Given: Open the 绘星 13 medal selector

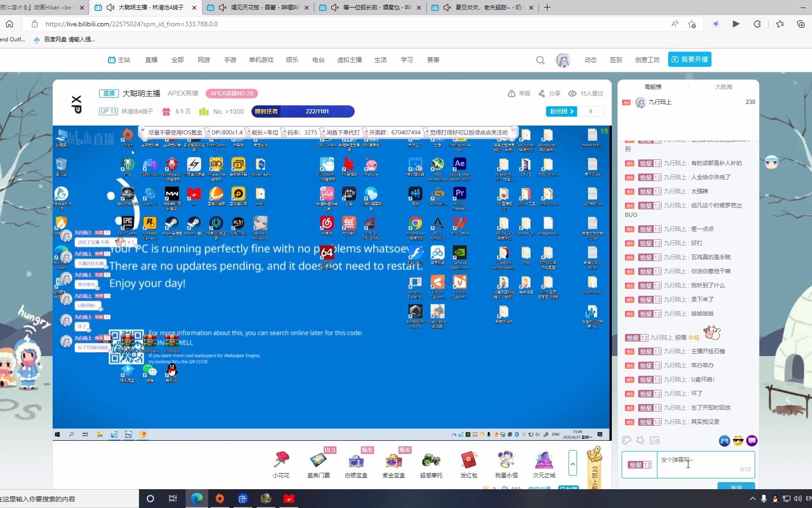Looking at the screenshot, I should point(640,465).
